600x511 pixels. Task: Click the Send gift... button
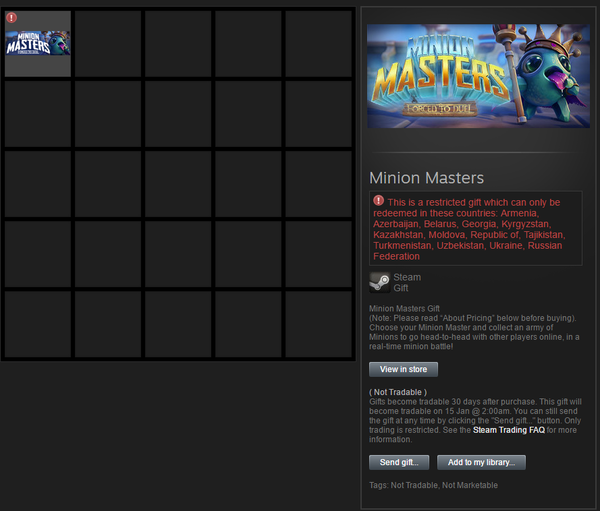pos(399,462)
